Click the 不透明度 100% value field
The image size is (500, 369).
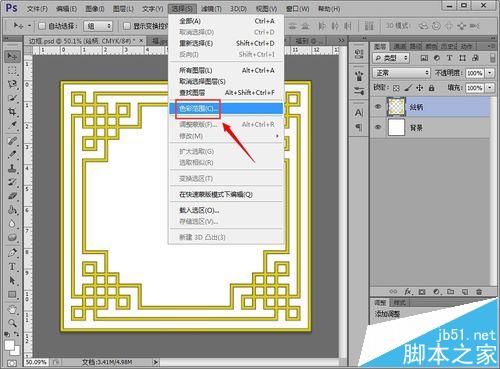pyautogui.click(x=475, y=73)
